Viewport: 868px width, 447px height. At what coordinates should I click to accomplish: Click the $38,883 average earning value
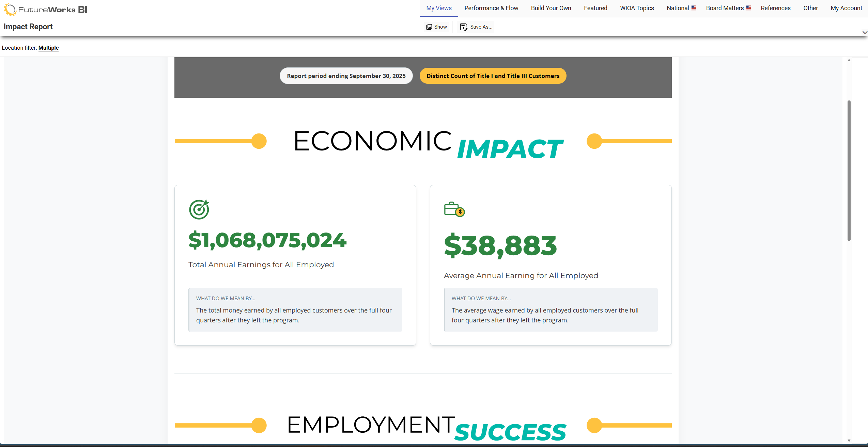point(500,246)
